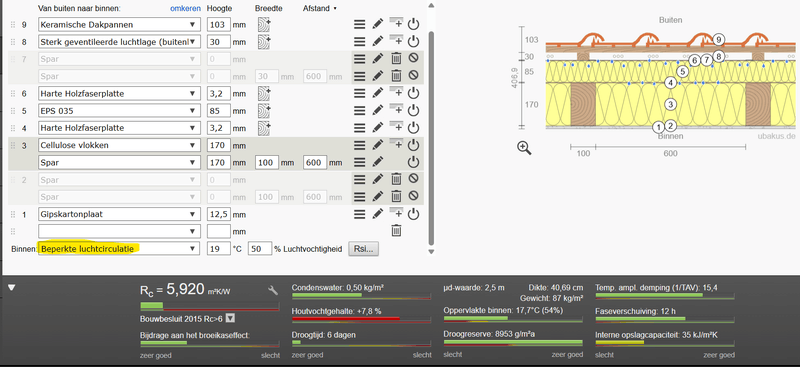The height and width of the screenshot is (367, 800).
Task: Disable the layer 8 luchtlaag with the power icon
Action: [414, 41]
